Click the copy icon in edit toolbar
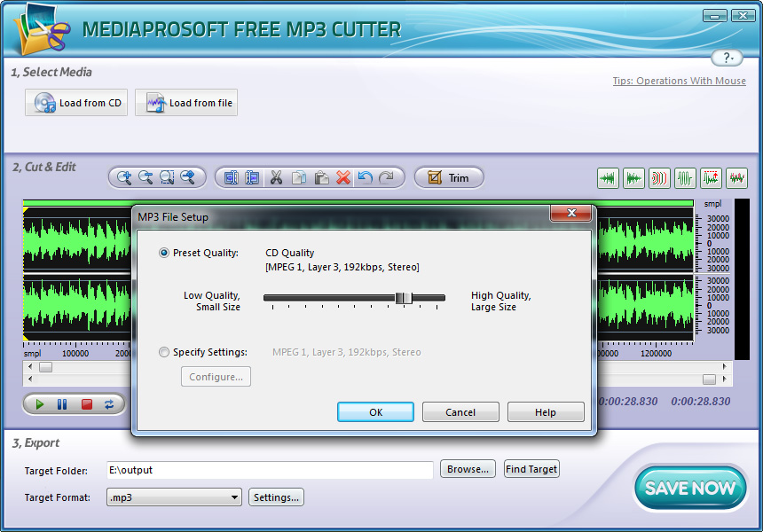Screen dimensions: 763x532 [x=299, y=178]
